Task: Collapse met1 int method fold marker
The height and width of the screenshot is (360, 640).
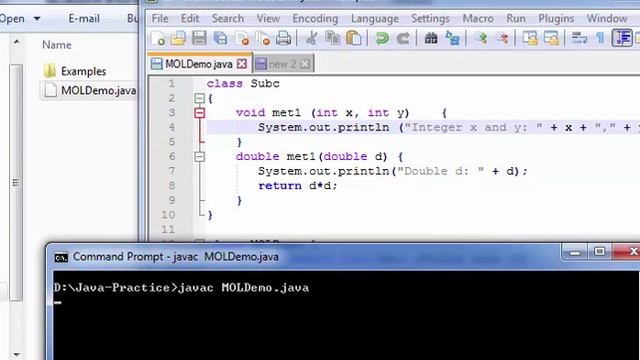Action: click(199, 113)
